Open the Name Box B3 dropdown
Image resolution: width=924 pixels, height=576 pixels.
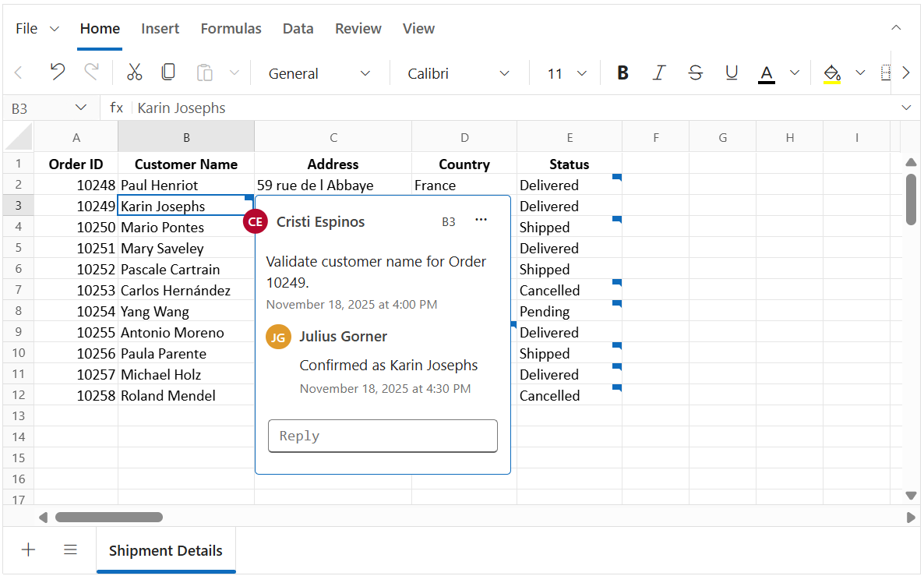tap(81, 108)
